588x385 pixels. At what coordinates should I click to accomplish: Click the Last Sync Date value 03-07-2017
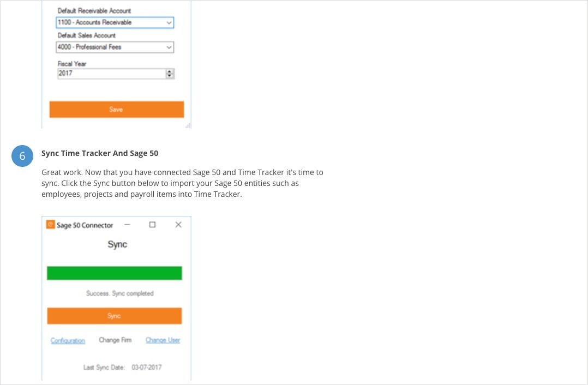pyautogui.click(x=147, y=368)
